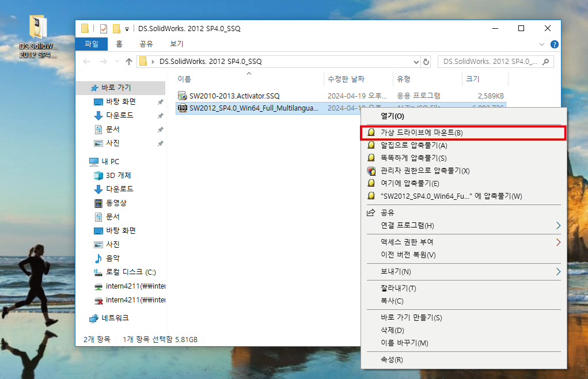Image resolution: width=588 pixels, height=379 pixels.
Task: Open the Customize Quick Access Toolbar dropdown
Action: (127, 29)
